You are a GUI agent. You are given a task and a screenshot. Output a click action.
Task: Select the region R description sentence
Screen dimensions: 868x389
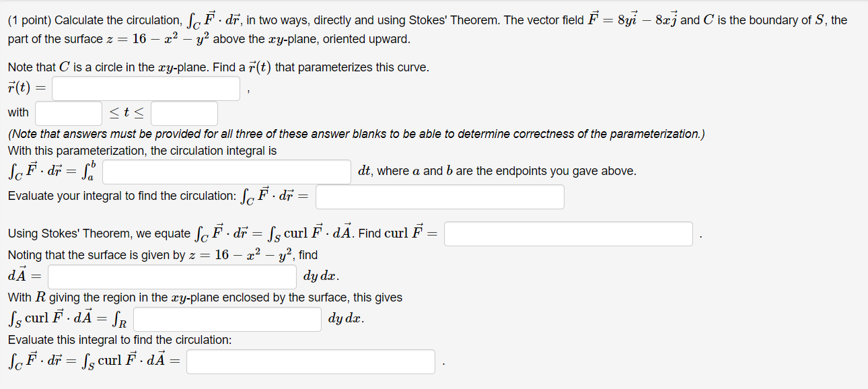[x=202, y=297]
